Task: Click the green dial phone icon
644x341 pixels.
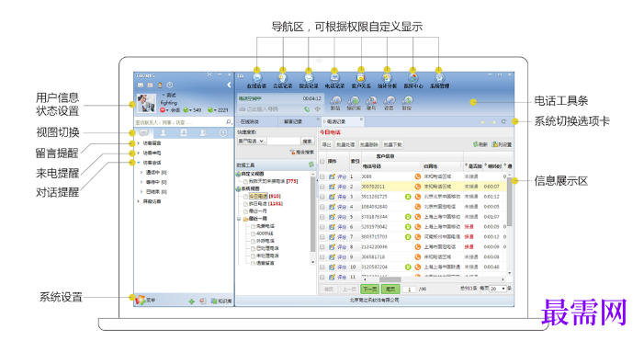Action: point(307,109)
